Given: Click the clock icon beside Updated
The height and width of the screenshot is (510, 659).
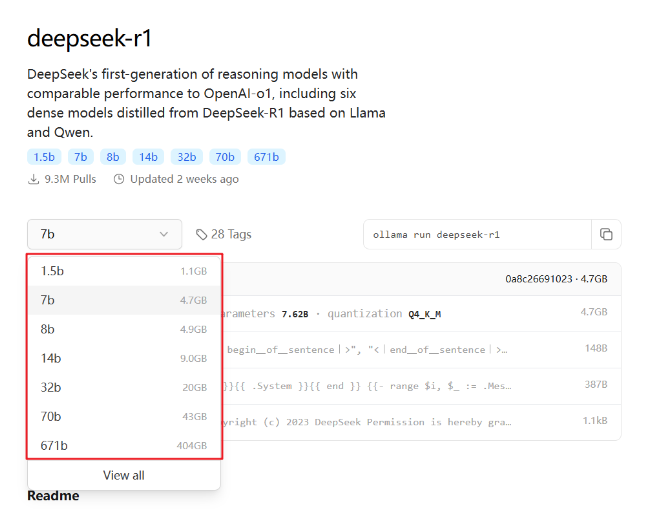Looking at the screenshot, I should tap(119, 179).
